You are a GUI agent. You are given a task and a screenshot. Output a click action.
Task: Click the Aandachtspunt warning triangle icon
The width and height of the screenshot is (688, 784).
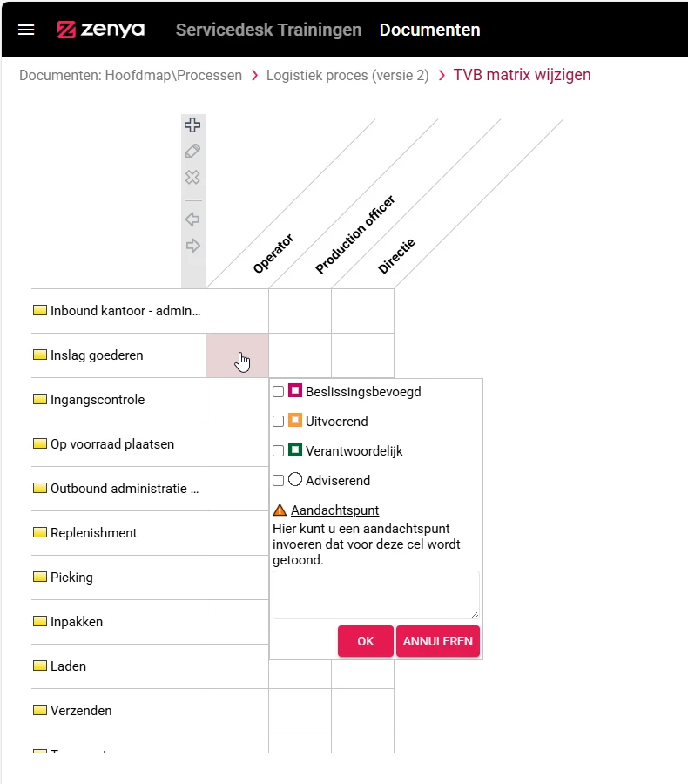[280, 510]
